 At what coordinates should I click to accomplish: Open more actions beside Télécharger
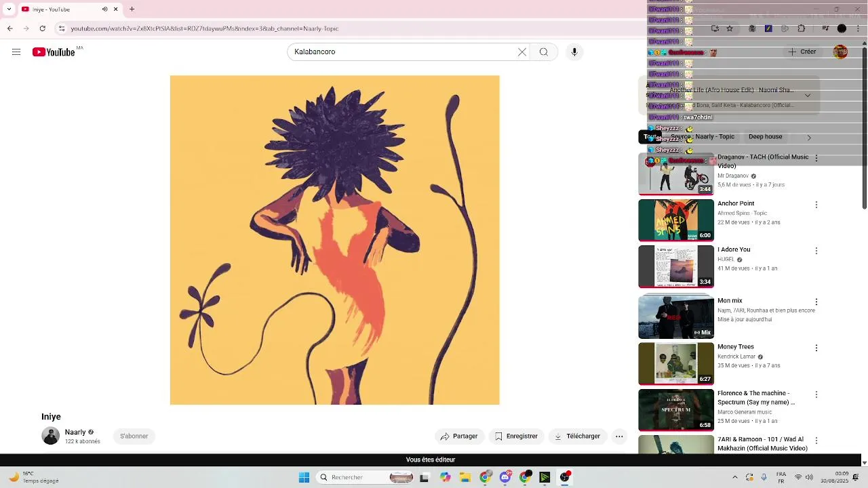(619, 436)
